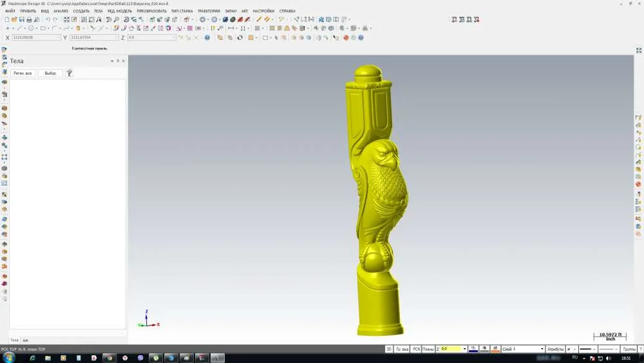This screenshot has height=363, width=644.
Task: Click the Undo arrow icon
Action: point(48,19)
